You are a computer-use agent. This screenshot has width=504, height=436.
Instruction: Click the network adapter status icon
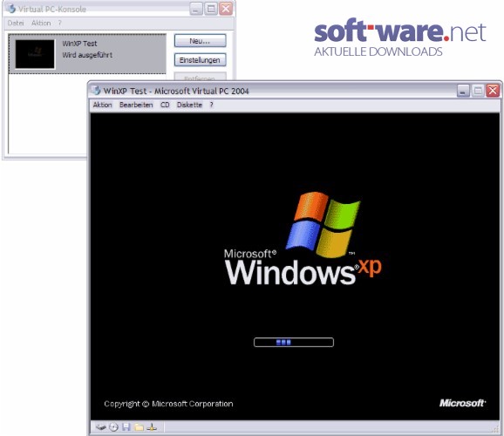152,427
